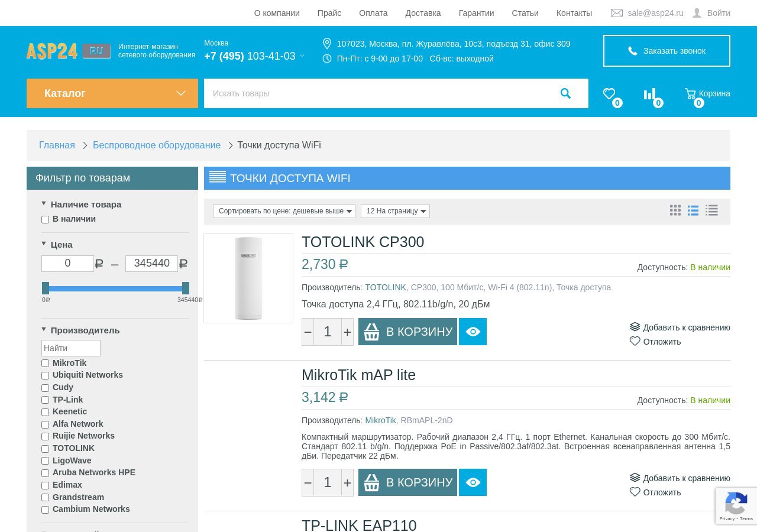Open the shopping cart Корзина
The height and width of the screenshot is (532, 757).
707,93
